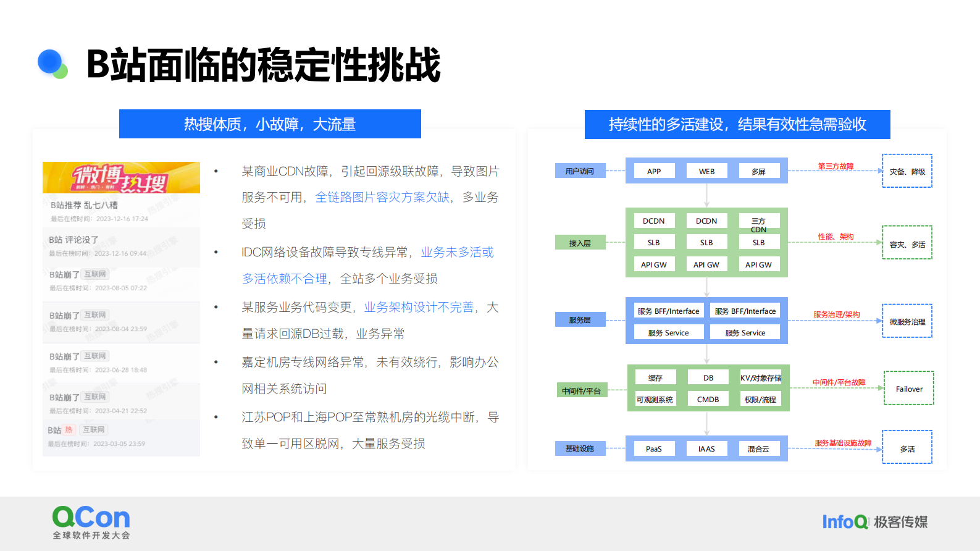The width and height of the screenshot is (980, 551).
Task: Select the CMDB box
Action: (x=708, y=399)
